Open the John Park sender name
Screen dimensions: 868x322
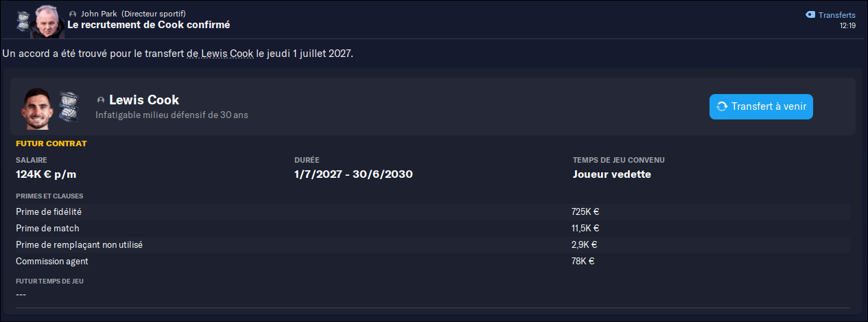pyautogui.click(x=99, y=14)
